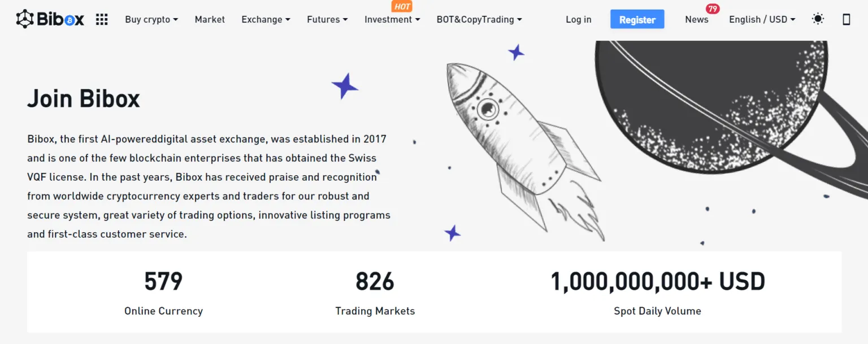Expand the Investment dropdown menu
868x344 pixels.
pos(392,19)
